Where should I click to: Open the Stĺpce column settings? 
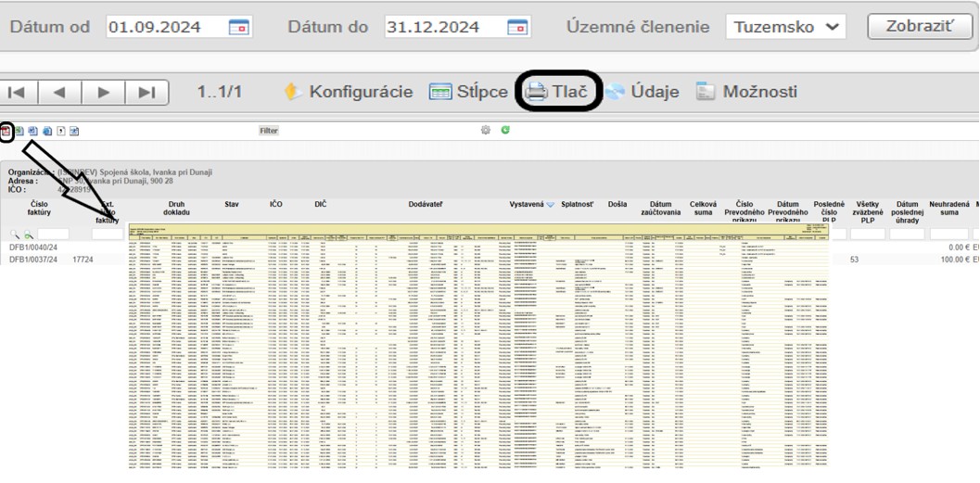(468, 92)
